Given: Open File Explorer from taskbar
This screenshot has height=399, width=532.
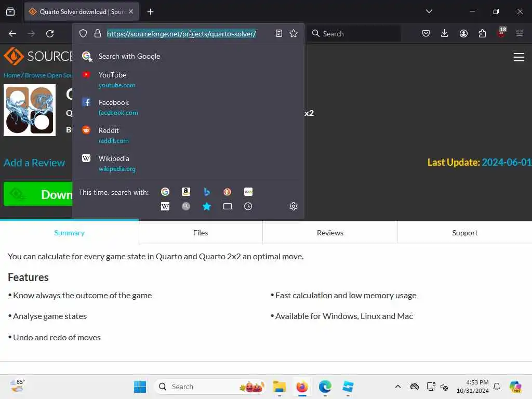Looking at the screenshot, I should [x=279, y=387].
